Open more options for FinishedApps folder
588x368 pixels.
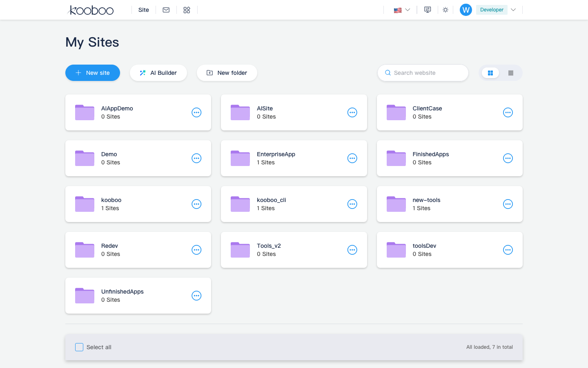pos(508,158)
